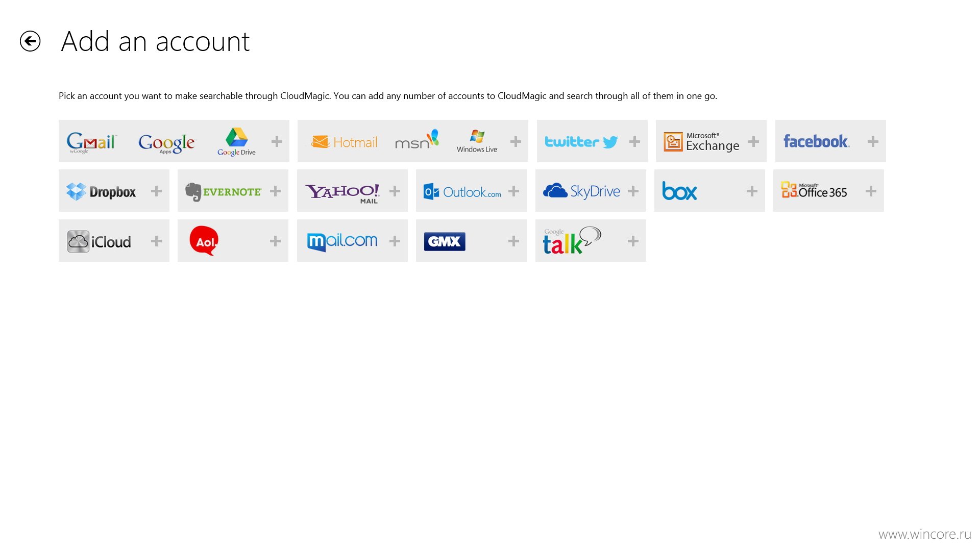Add an Office 365 account via plus
Screen dimensions: 980x551
(x=871, y=191)
